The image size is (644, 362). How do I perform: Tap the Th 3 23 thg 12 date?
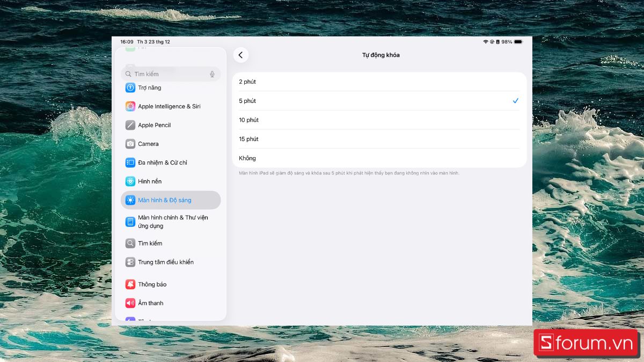click(x=153, y=42)
